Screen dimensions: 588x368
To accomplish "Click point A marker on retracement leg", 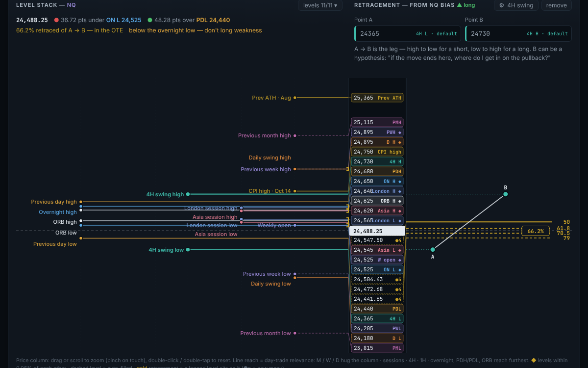I will [433, 250].
